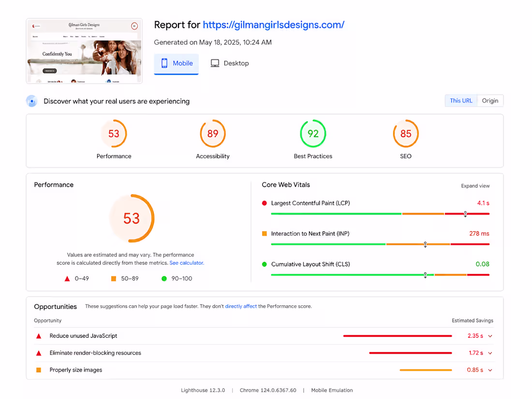532x399 pixels.
Task: Click the INP distribution bar marker
Action: 425,244
